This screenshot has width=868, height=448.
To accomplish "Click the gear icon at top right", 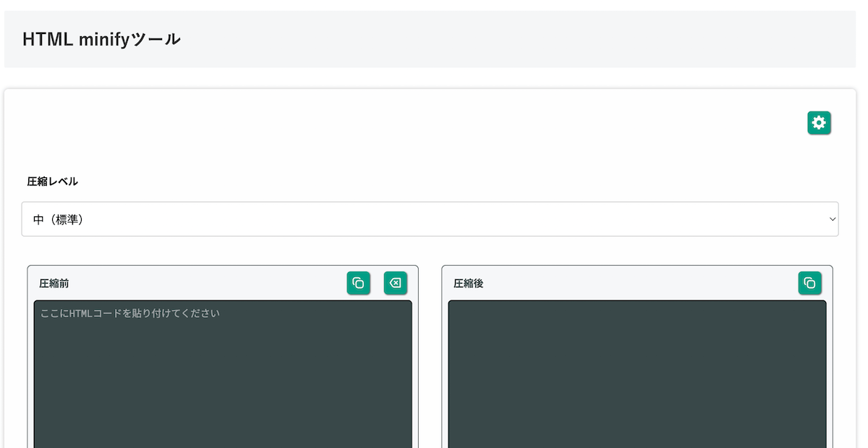I will point(819,122).
